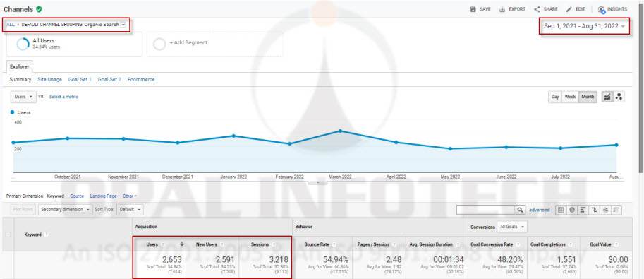This screenshot has height=279, width=644.
Task: Set graph granularity to Month
Action: click(588, 97)
